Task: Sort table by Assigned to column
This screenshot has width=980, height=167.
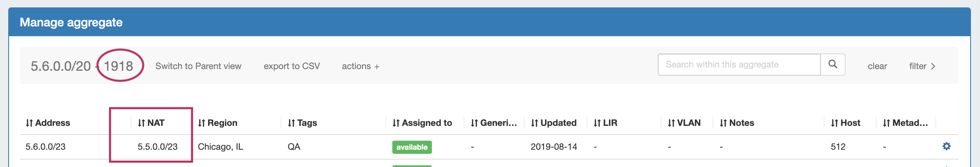Action: [422, 123]
